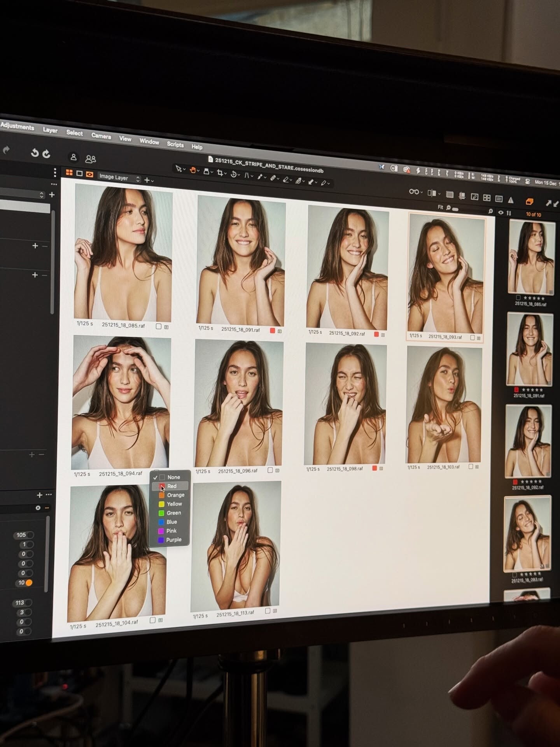
Task: Click the orange proof margin eye icon
Action: coord(90,175)
